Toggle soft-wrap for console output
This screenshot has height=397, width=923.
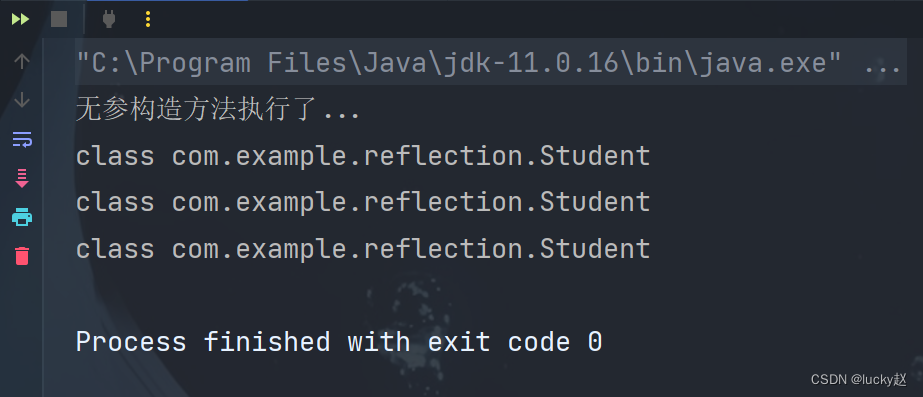click(22, 140)
